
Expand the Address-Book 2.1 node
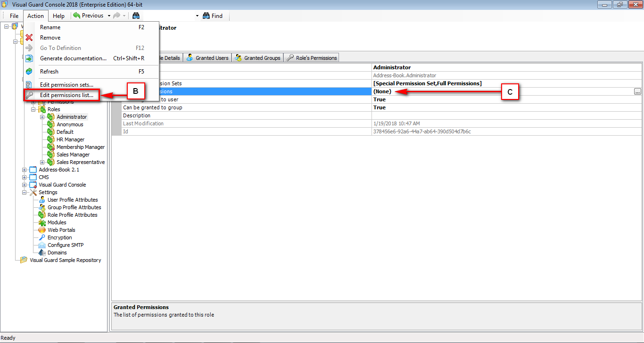pyautogui.click(x=24, y=169)
